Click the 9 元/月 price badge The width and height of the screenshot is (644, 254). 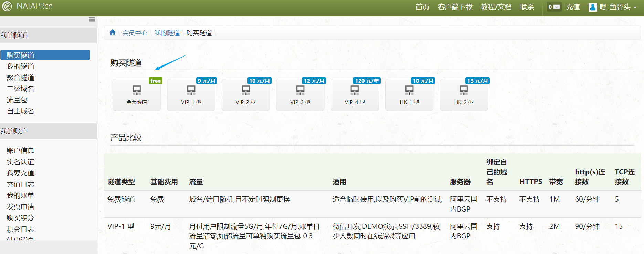pos(207,81)
